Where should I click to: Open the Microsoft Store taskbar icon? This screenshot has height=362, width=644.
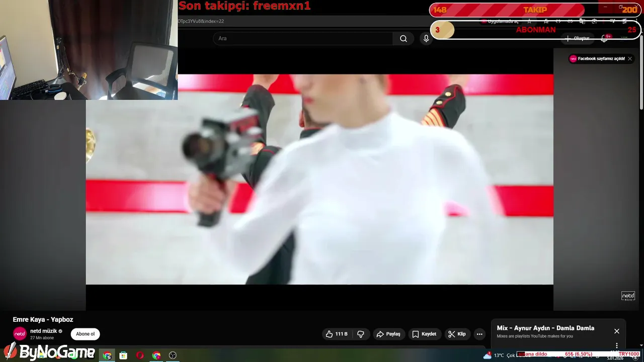pyautogui.click(x=123, y=355)
